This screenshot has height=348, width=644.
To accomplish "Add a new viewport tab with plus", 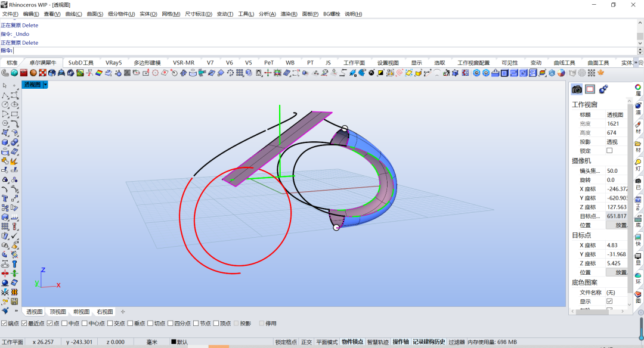I will pos(123,312).
